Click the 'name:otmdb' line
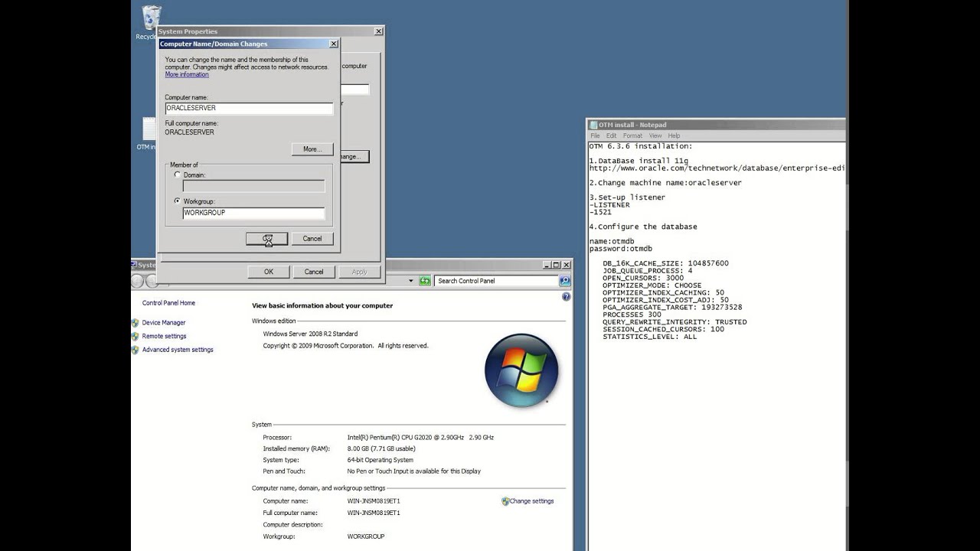This screenshot has width=980, height=551. pyautogui.click(x=612, y=242)
